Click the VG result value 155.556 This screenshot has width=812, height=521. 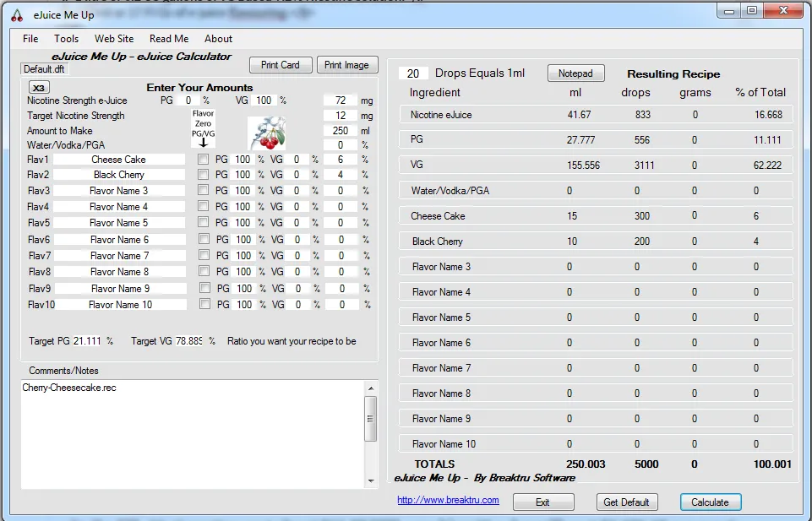pyautogui.click(x=584, y=166)
